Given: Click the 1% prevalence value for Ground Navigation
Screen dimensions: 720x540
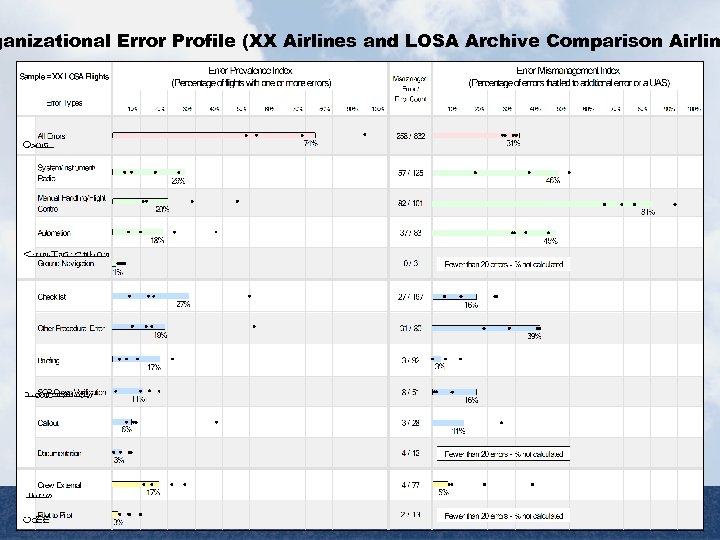Looking at the screenshot, I should [x=118, y=272].
